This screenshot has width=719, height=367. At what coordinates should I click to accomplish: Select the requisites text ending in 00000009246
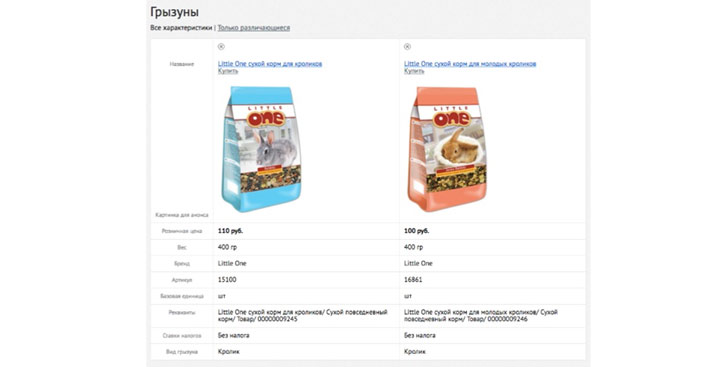coord(481,316)
